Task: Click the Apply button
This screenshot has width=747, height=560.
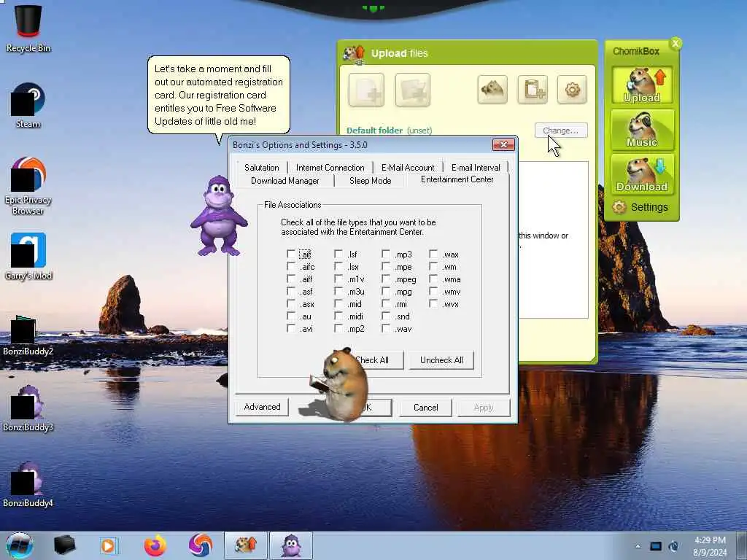Action: 484,408
